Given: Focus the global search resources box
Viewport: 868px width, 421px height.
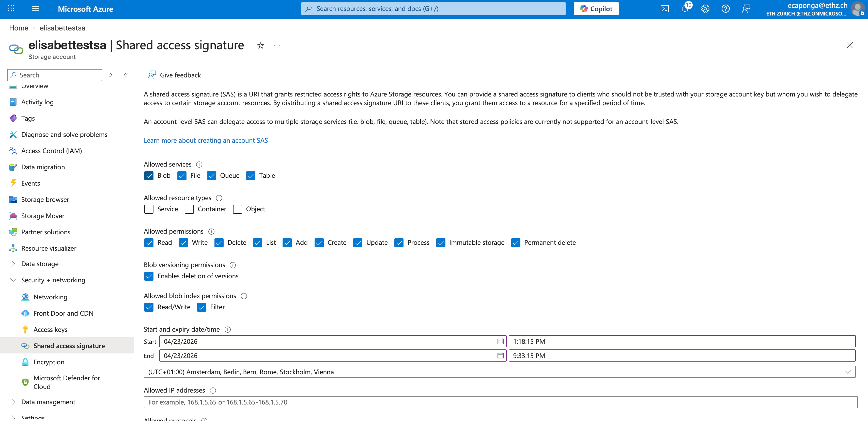Looking at the screenshot, I should 433,9.
